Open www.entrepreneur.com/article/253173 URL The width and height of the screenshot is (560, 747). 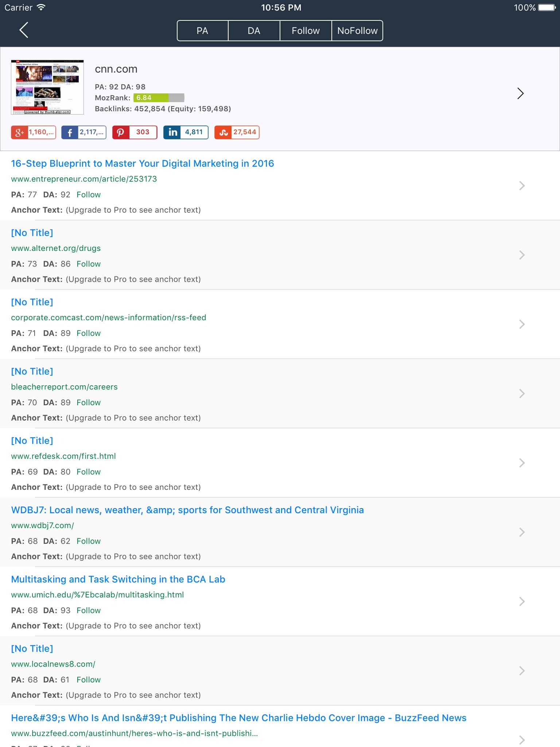point(84,179)
